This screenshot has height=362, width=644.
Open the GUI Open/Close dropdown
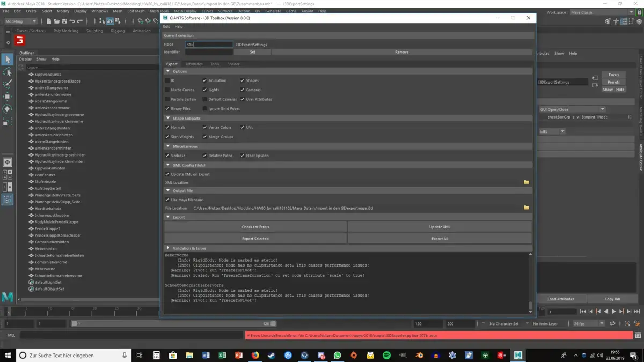pyautogui.click(x=572, y=109)
